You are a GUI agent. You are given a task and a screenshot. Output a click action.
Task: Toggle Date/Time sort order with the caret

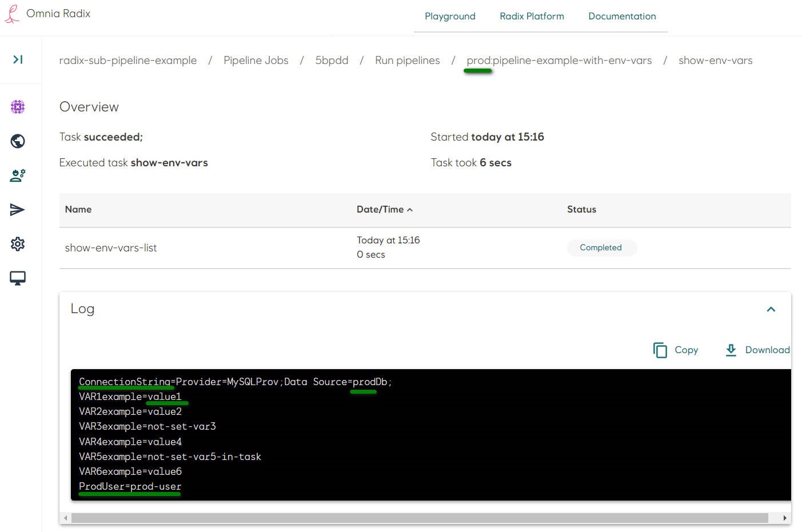pos(409,210)
